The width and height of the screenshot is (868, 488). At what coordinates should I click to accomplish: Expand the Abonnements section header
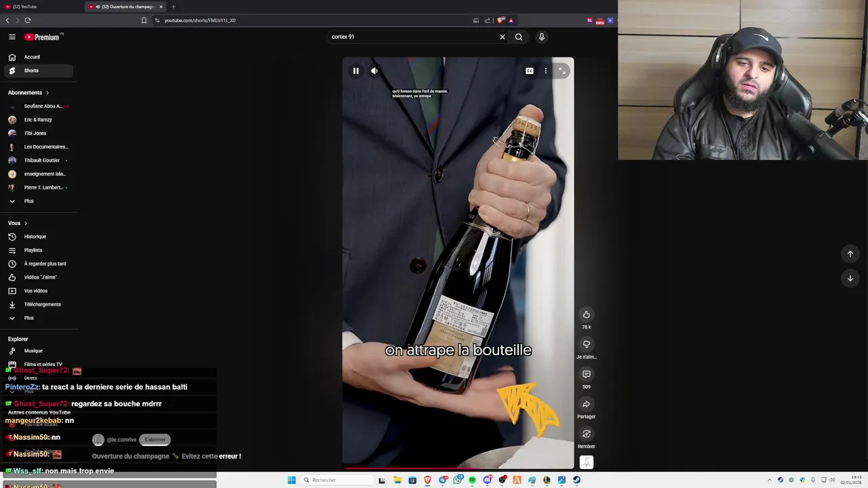coord(28,92)
